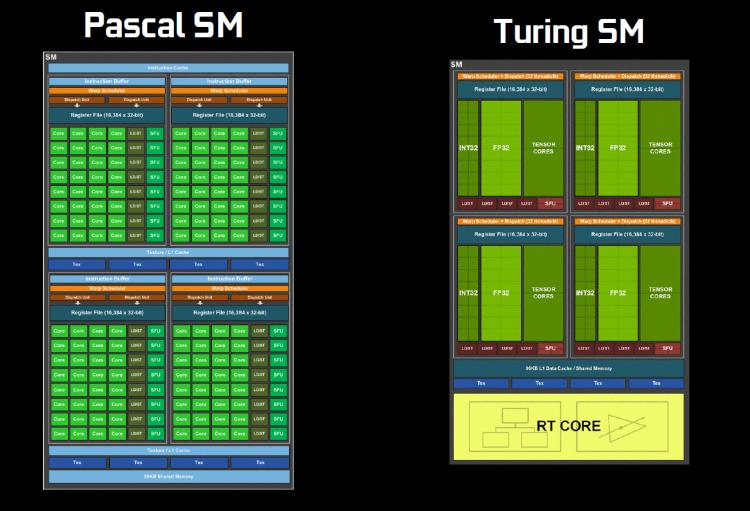750x511 pixels.
Task: Click the "Pascal SM" title
Action: coord(164,25)
